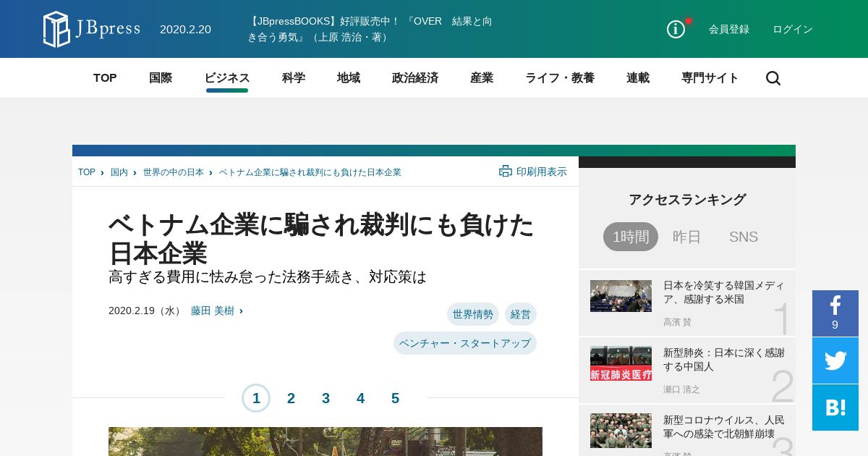Open 日本を冷笑する韓国メディア article
The height and width of the screenshot is (456, 868).
click(x=724, y=292)
